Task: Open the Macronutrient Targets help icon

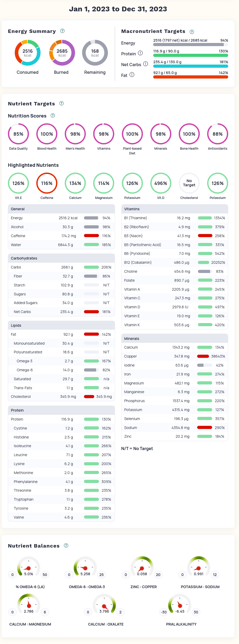Action: pyautogui.click(x=192, y=32)
